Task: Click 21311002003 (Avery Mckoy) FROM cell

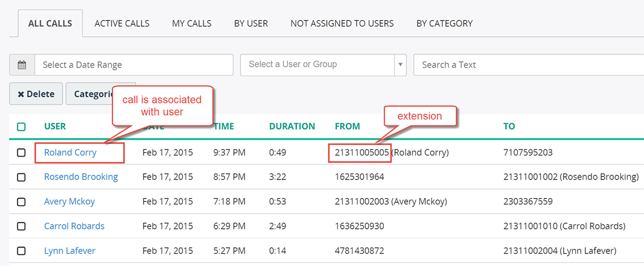Action: pyautogui.click(x=391, y=201)
